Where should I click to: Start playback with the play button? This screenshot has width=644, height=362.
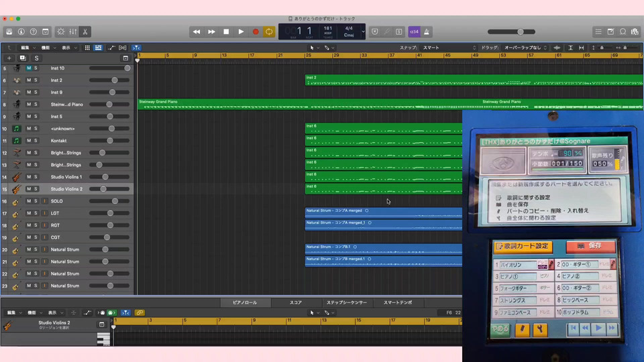coord(241,32)
